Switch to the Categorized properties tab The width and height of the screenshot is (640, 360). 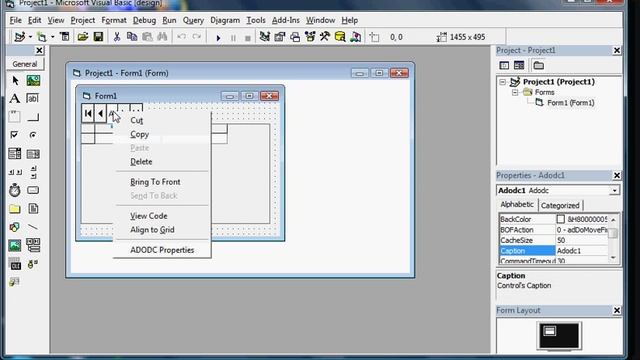point(560,205)
